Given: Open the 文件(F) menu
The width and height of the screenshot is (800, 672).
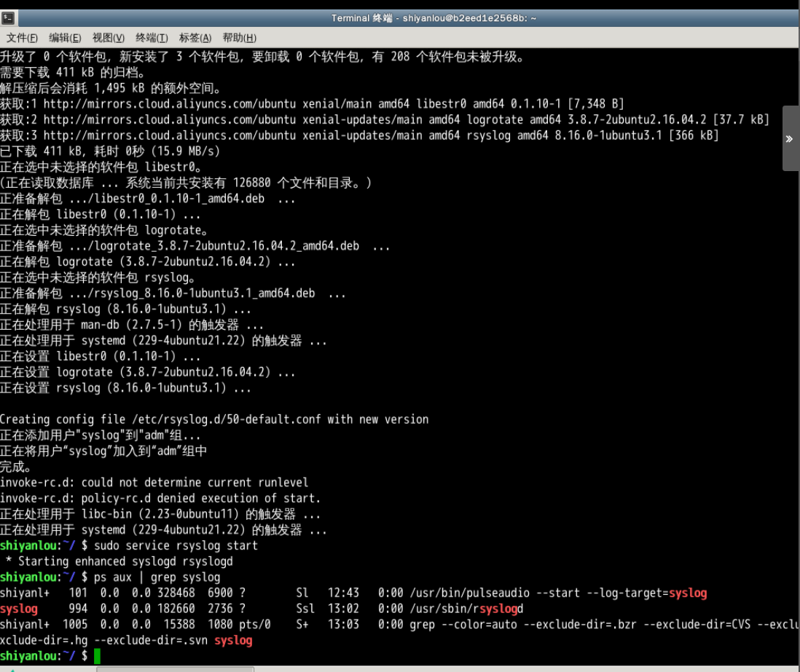Looking at the screenshot, I should point(21,37).
